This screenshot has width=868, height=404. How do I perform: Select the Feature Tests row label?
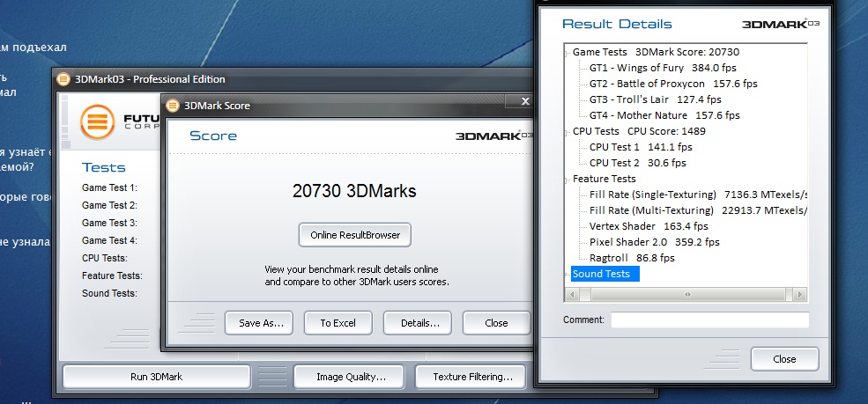click(x=604, y=179)
